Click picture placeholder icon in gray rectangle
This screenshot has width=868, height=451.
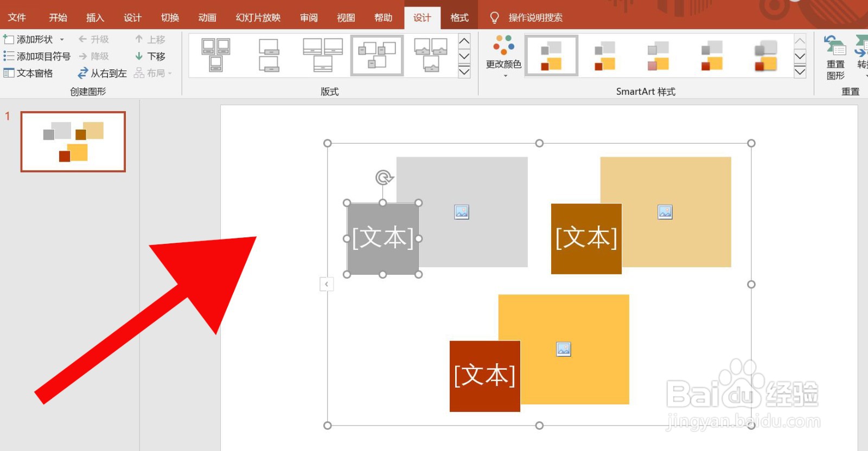[462, 212]
